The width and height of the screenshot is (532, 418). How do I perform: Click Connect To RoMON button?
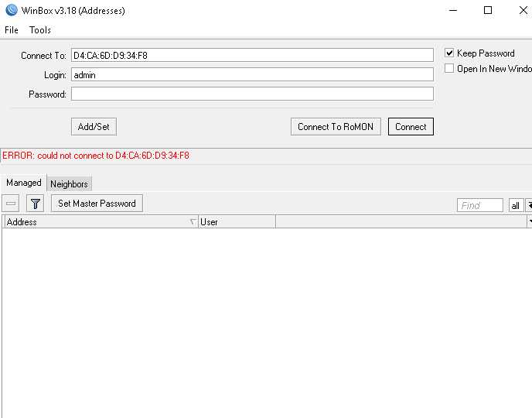point(336,127)
